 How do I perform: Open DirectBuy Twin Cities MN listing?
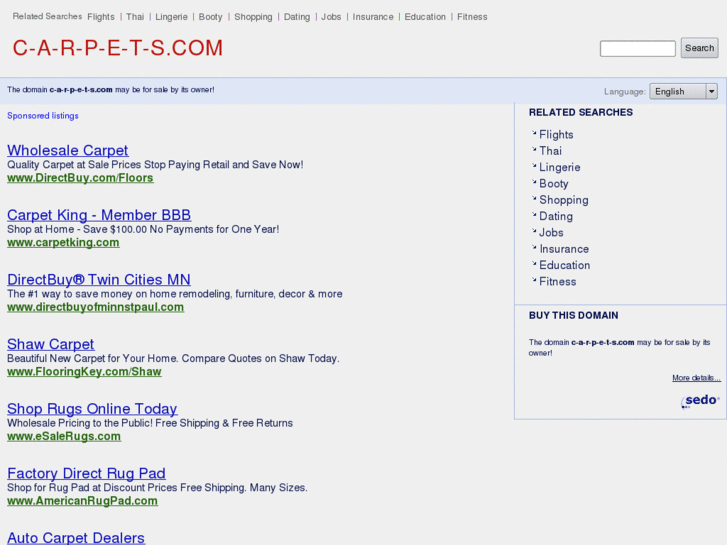(x=99, y=280)
